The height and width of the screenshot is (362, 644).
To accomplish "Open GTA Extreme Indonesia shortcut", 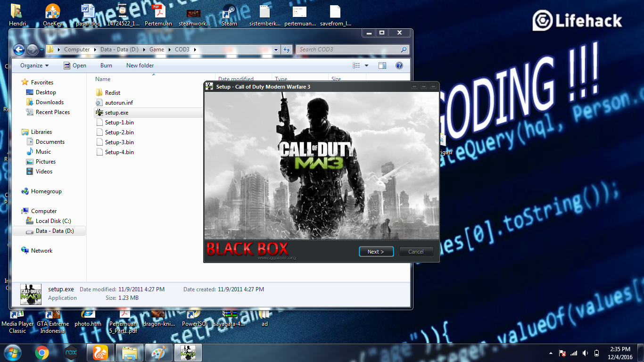I will click(x=52, y=321).
